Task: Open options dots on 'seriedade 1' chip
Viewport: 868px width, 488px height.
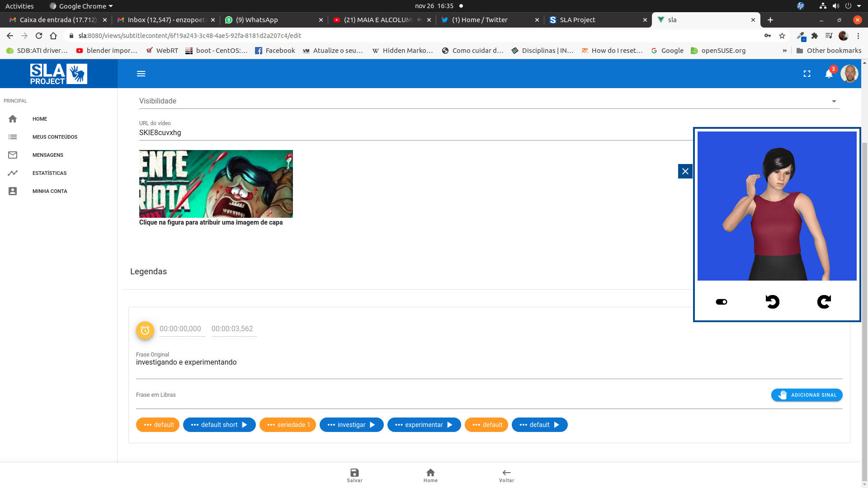Action: (271, 425)
